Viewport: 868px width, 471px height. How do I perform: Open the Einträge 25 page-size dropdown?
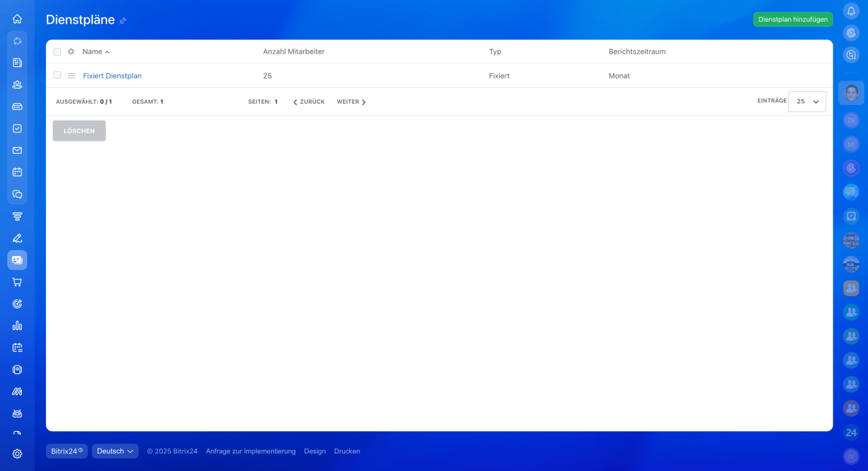pyautogui.click(x=807, y=101)
